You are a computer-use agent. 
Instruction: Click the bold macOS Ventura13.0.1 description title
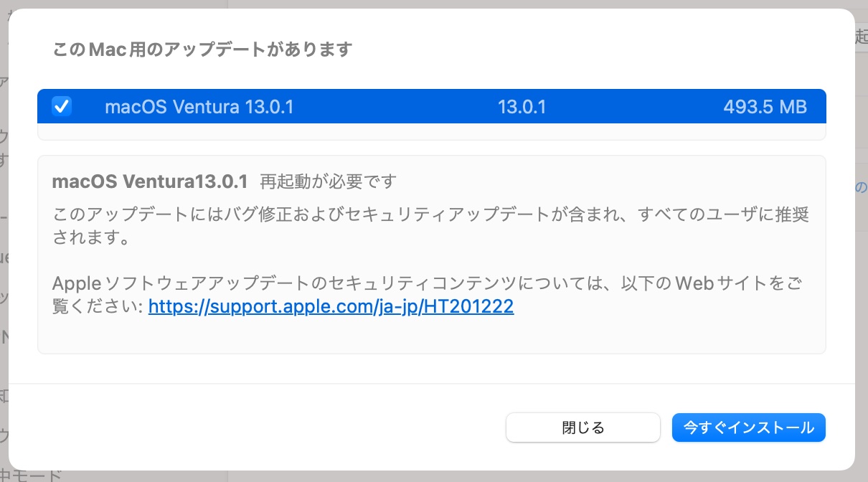(x=150, y=181)
